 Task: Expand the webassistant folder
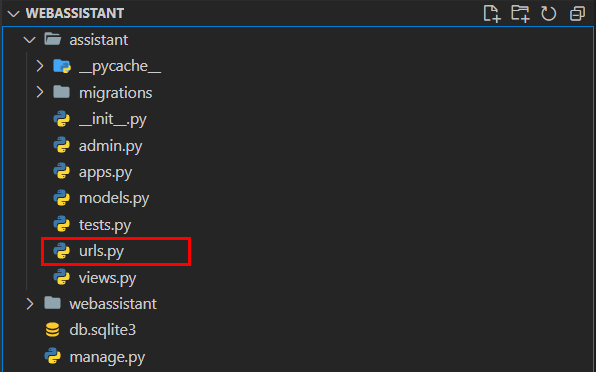pos(30,304)
